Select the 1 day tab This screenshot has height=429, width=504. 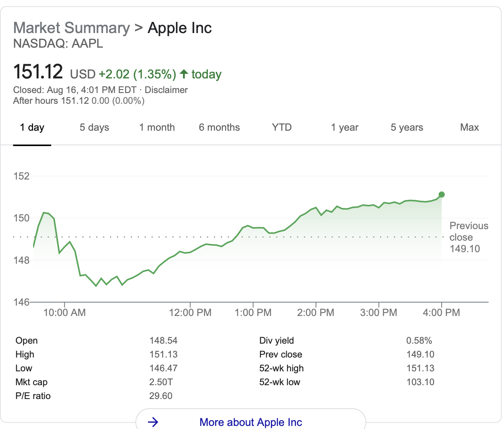[32, 128]
